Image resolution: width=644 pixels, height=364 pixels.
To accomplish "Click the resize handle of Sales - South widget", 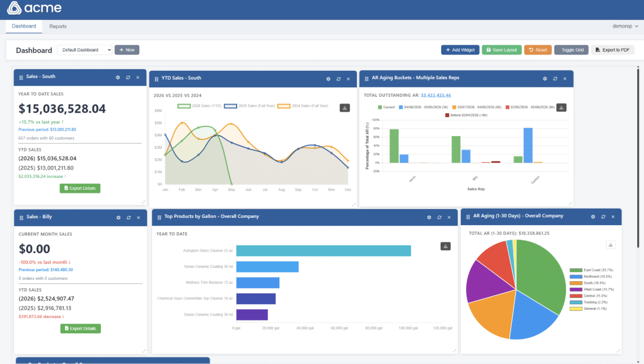I will point(143,202).
